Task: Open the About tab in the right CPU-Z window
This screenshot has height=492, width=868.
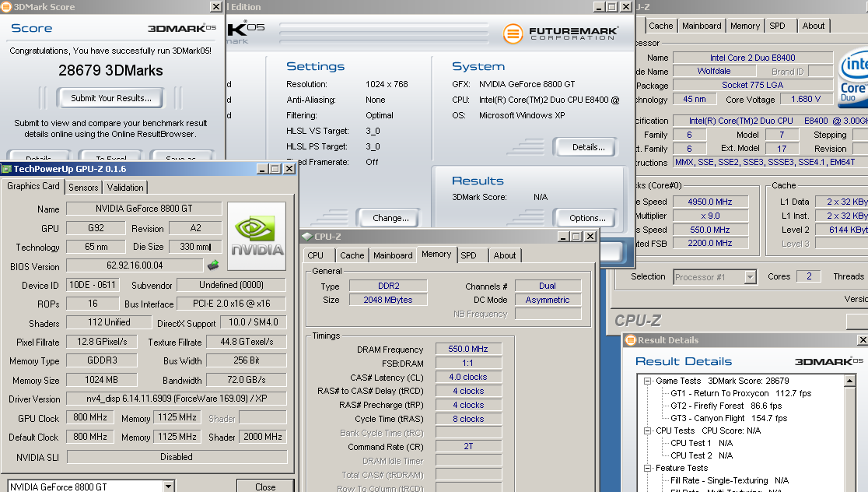Action: click(x=814, y=26)
